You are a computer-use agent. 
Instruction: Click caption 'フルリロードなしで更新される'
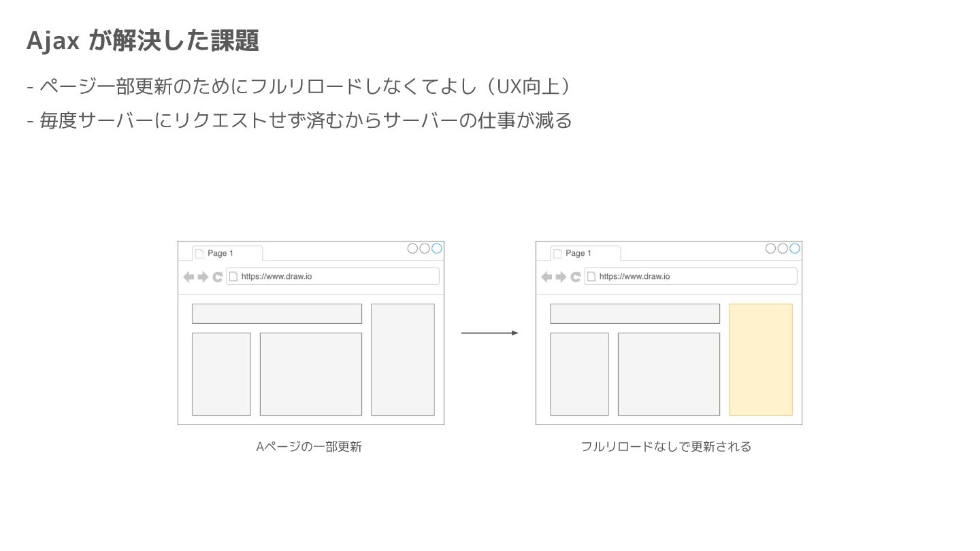tap(666, 447)
